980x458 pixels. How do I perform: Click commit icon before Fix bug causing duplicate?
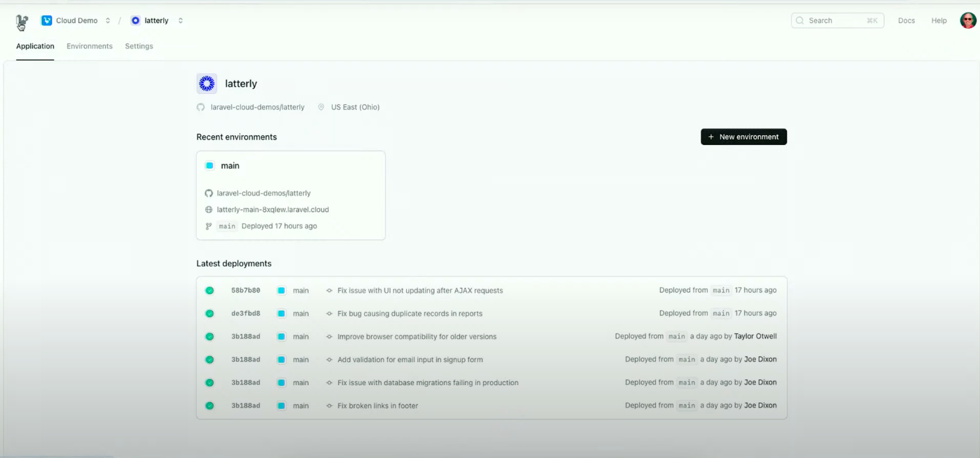pos(329,313)
